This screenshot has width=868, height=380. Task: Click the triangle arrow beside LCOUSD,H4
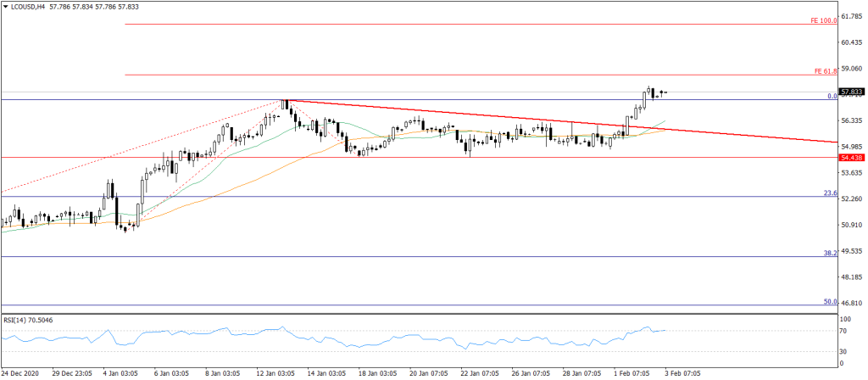5,7
